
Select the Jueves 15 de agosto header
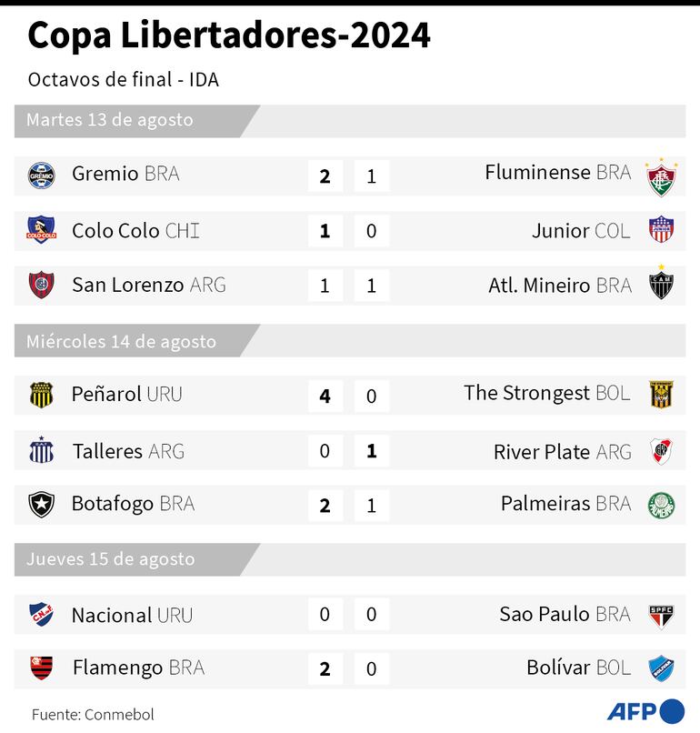tap(110, 558)
